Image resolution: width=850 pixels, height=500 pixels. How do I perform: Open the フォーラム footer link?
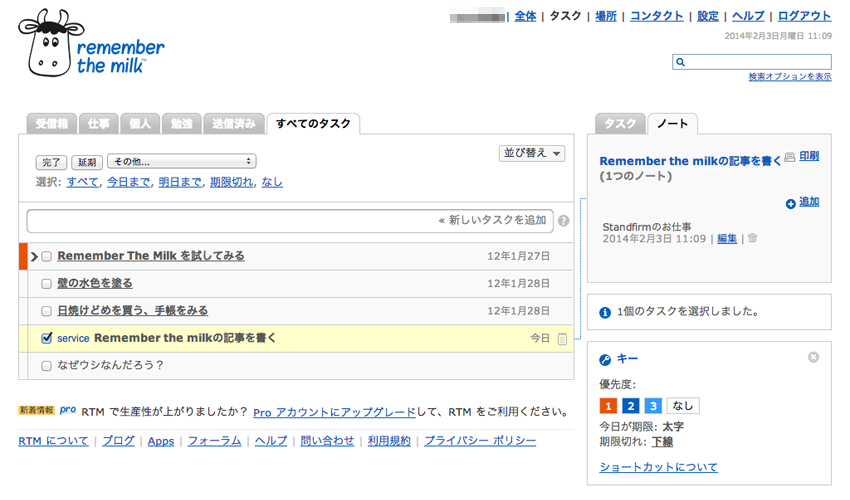click(214, 441)
